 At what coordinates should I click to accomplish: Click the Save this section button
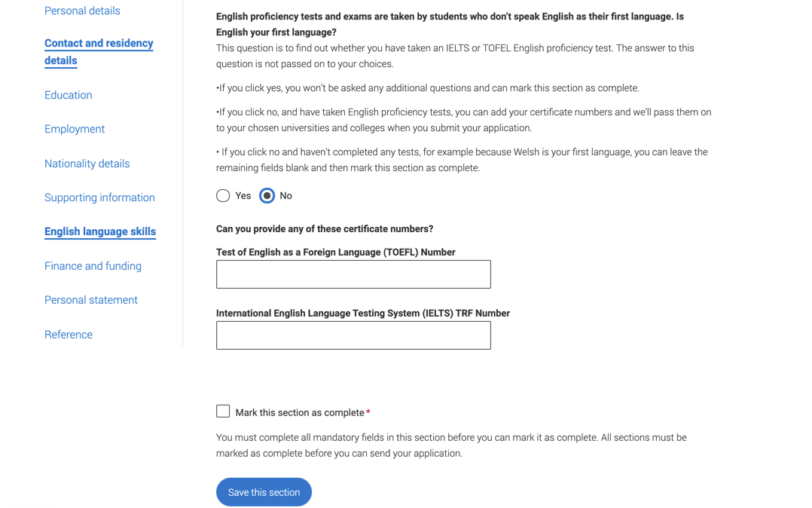264,492
